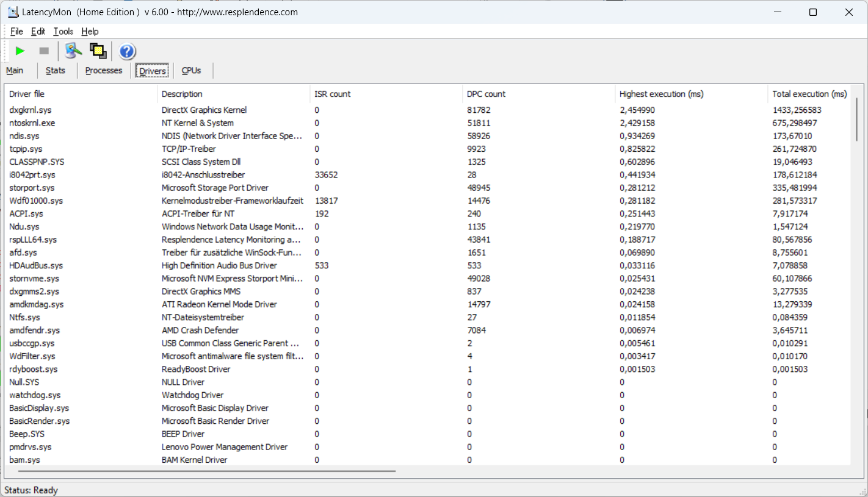
Task: Click the overlapping yellow windows toolbar icon
Action: click(98, 51)
